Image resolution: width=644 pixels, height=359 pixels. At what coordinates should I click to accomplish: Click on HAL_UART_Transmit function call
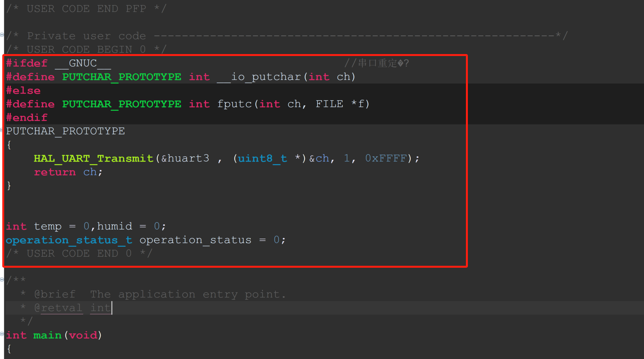click(93, 158)
